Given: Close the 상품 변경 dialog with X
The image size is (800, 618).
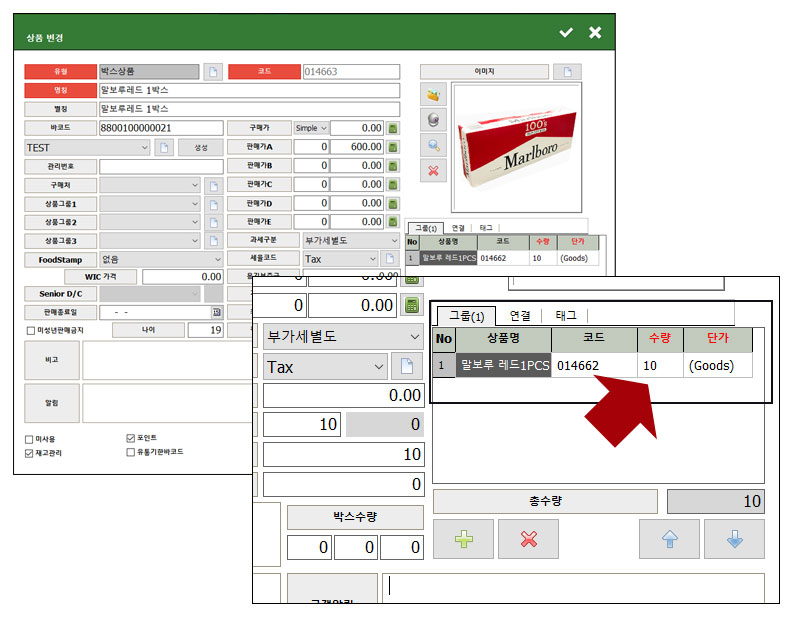Looking at the screenshot, I should (595, 33).
